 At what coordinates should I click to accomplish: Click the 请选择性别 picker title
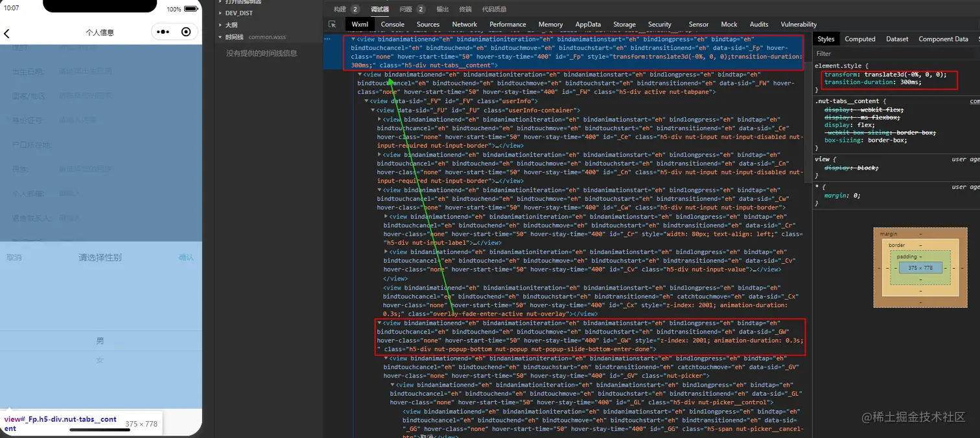click(x=100, y=257)
